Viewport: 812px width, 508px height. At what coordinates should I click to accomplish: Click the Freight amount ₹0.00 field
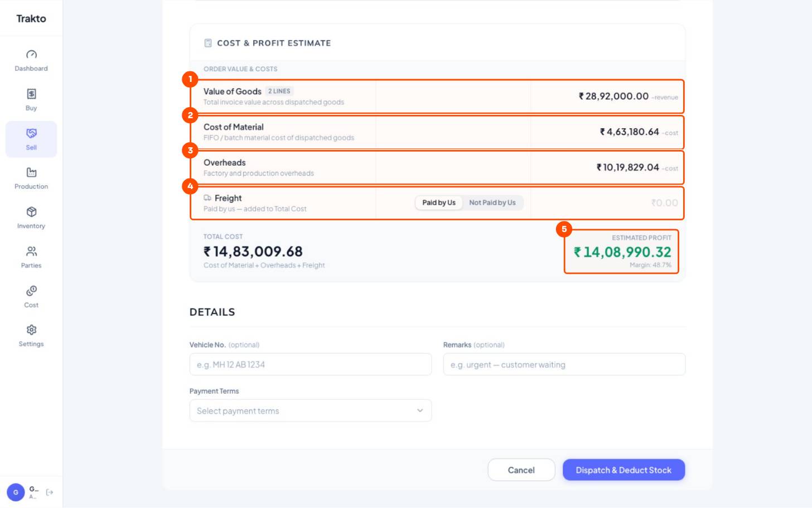tap(665, 203)
